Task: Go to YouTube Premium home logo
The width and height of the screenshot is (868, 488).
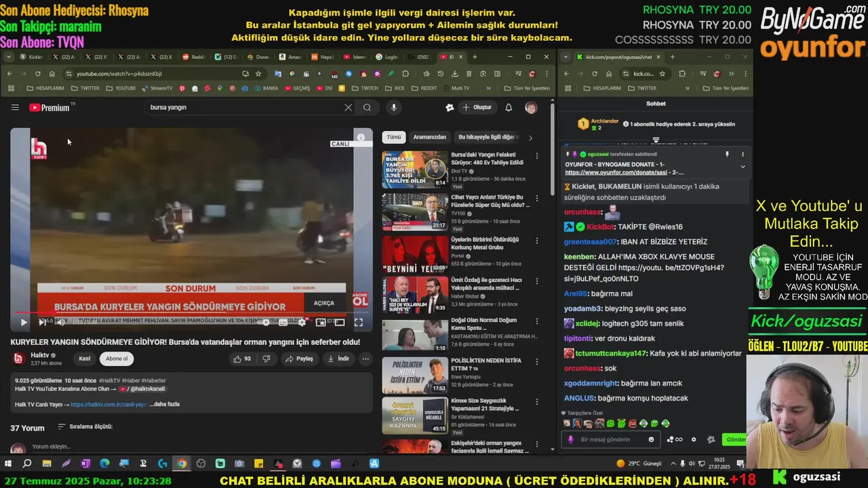Action: [x=50, y=107]
